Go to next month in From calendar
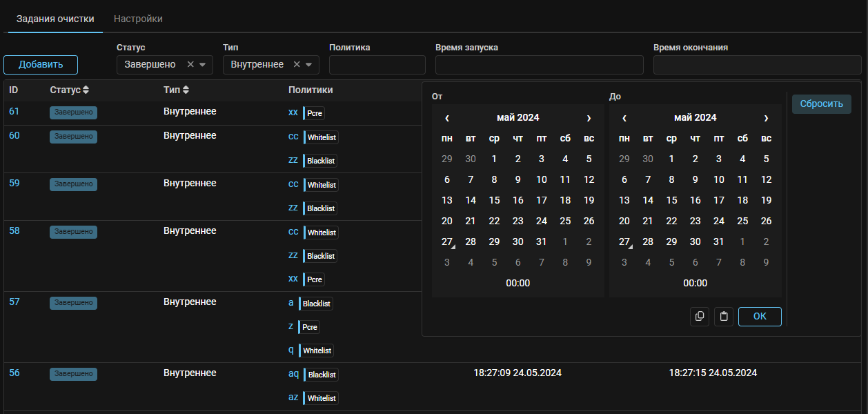 click(x=589, y=118)
